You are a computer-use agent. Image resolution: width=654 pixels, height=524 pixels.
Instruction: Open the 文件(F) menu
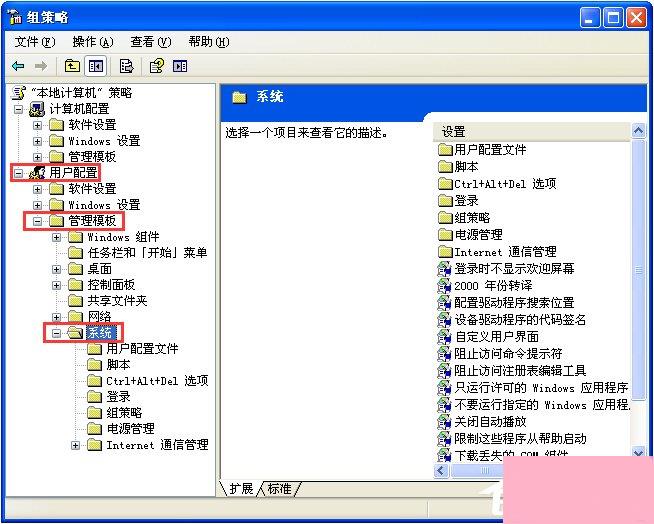tap(35, 42)
